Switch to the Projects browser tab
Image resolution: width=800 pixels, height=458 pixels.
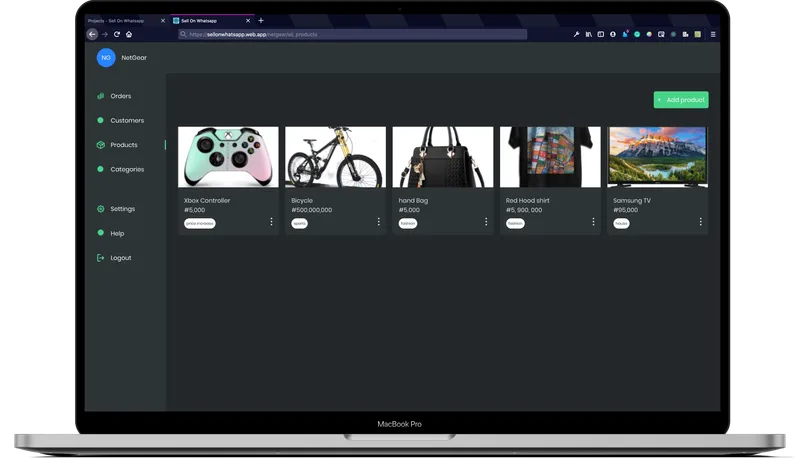click(x=118, y=20)
